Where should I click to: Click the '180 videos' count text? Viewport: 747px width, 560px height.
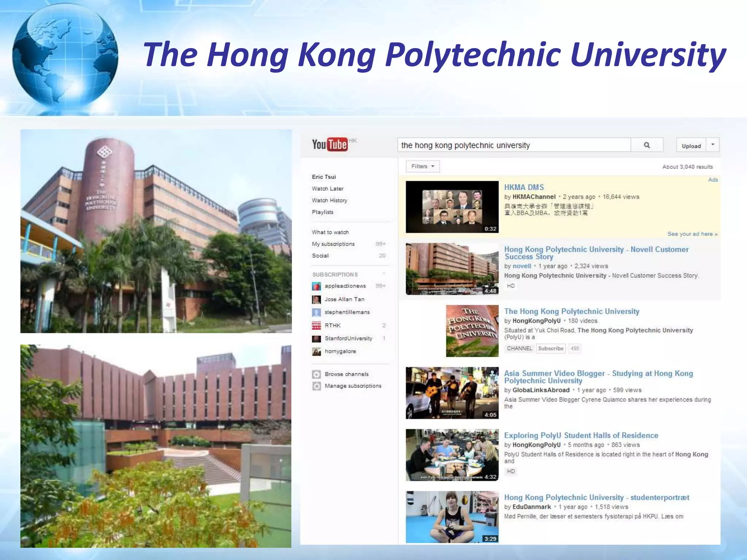582,321
